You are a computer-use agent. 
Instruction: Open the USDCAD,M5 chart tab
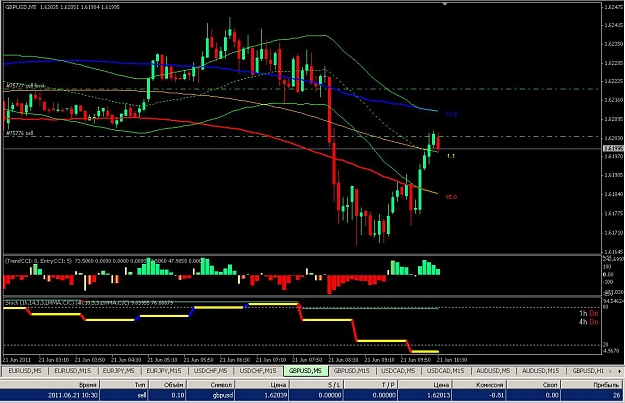398,371
